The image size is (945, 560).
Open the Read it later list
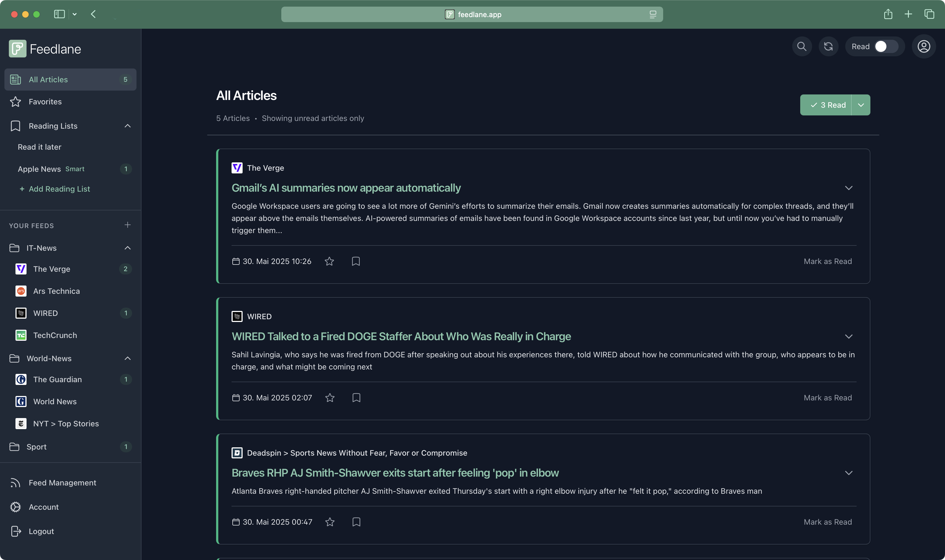pos(70,147)
